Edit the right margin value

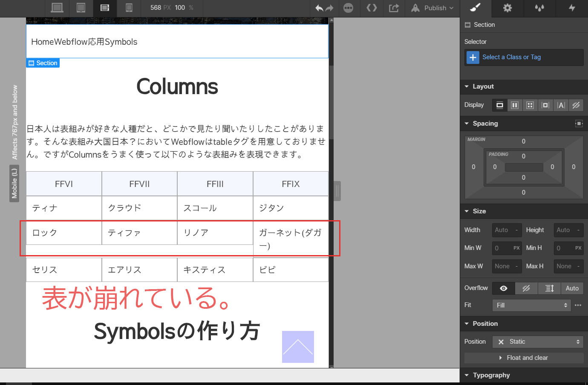pyautogui.click(x=574, y=167)
